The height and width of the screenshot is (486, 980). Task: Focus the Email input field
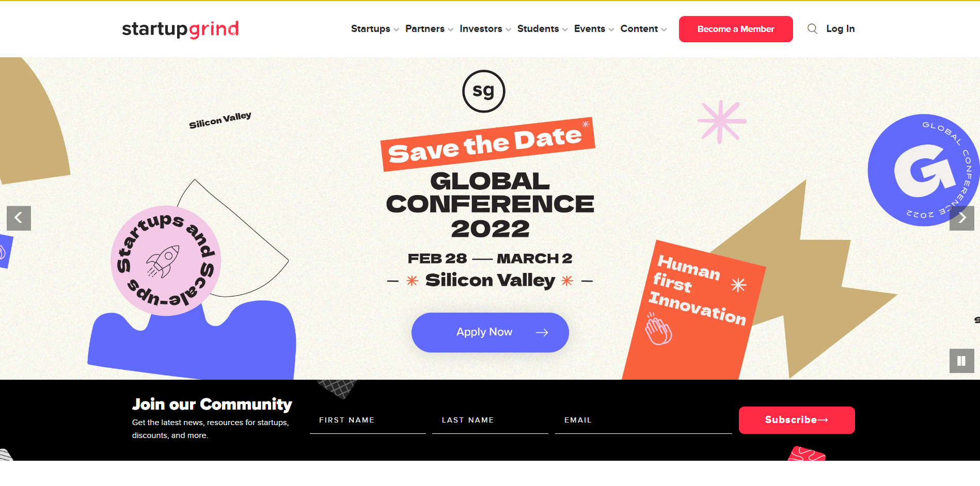pos(643,421)
